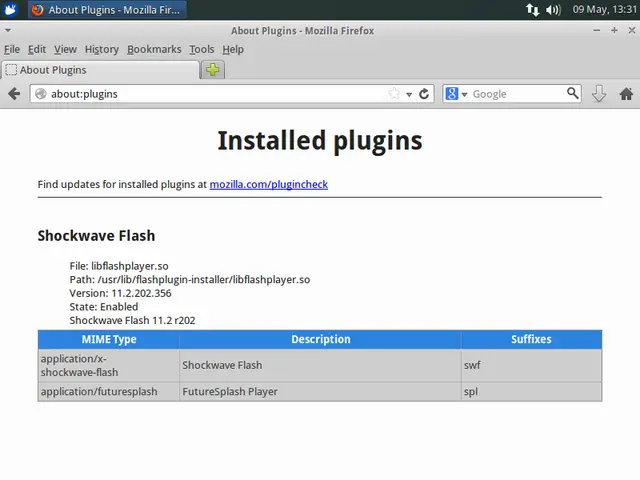Select the About Plugins tab
This screenshot has width=640, height=480.
[100, 70]
